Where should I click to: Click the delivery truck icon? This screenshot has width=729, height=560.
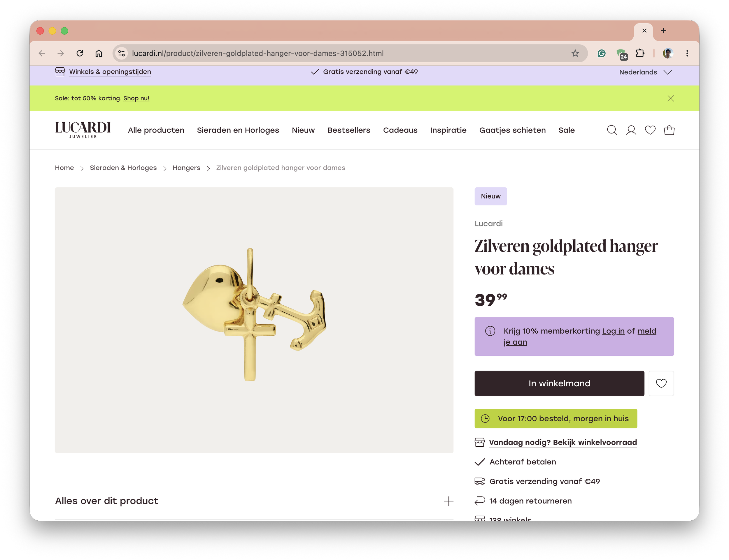click(x=479, y=481)
